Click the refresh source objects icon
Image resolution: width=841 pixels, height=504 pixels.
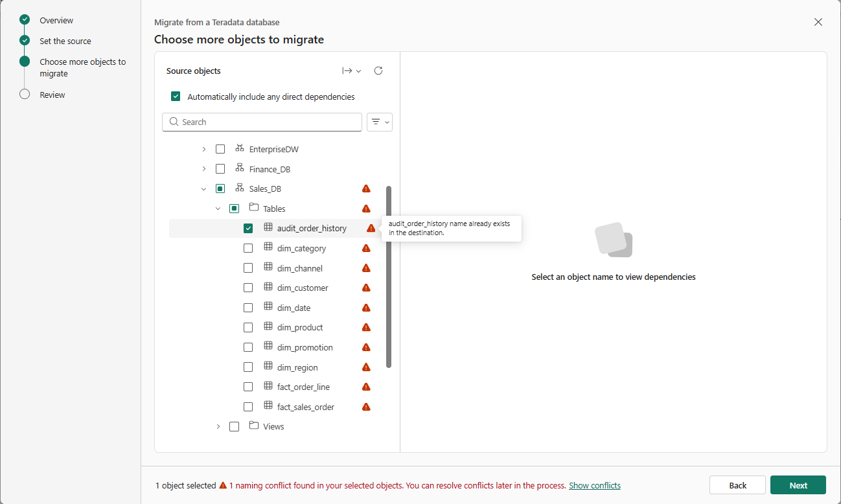(x=378, y=71)
